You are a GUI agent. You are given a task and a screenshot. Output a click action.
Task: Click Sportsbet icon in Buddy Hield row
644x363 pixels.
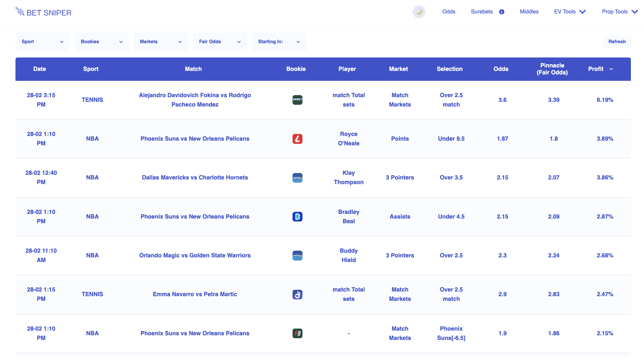point(297,255)
